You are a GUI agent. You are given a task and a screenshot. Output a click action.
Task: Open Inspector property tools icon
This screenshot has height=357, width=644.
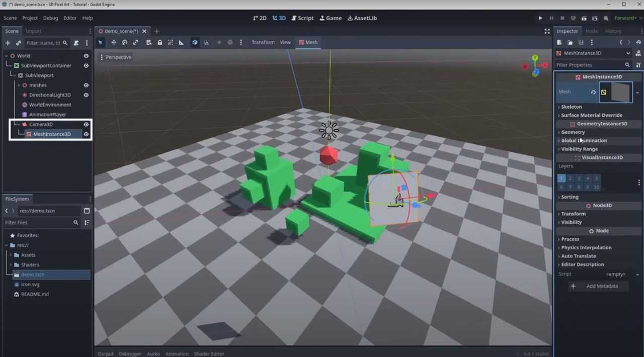click(x=638, y=65)
